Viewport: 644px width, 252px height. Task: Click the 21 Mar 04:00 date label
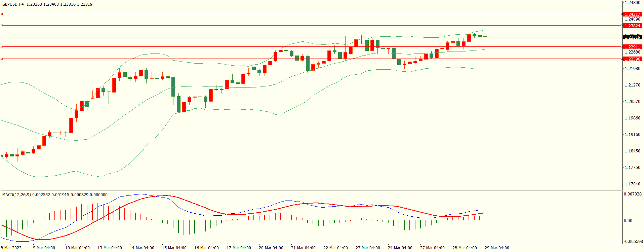click(x=303, y=248)
